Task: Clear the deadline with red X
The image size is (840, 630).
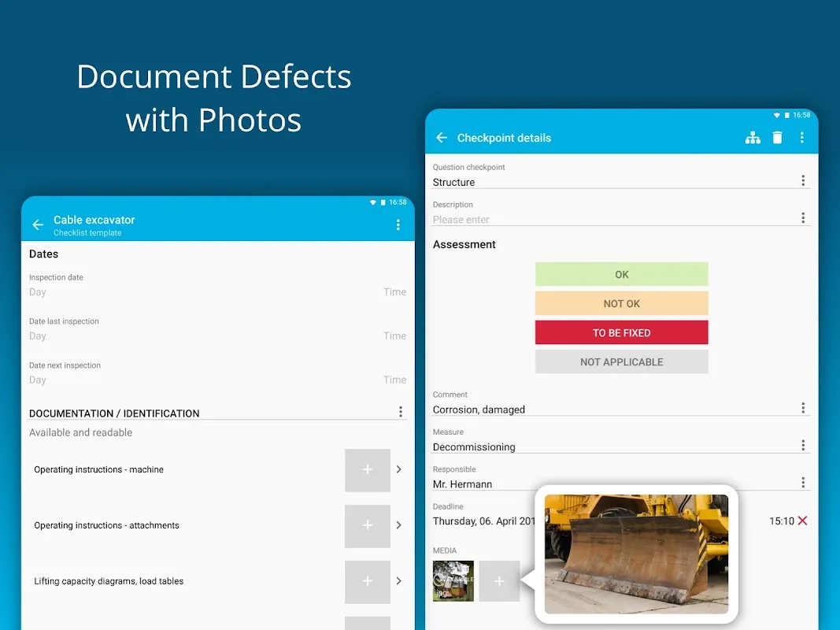Action: (x=802, y=521)
